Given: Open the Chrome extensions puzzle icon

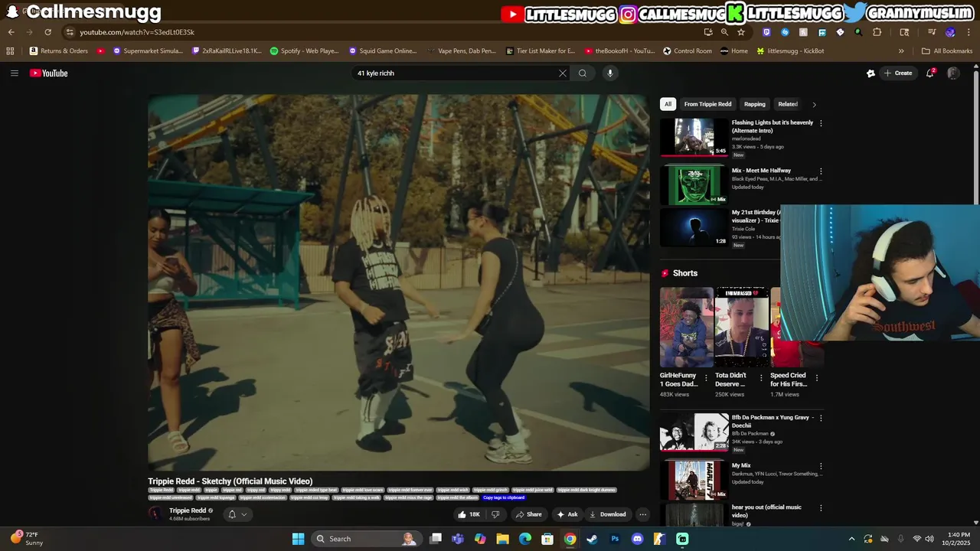Looking at the screenshot, I should point(877,32).
